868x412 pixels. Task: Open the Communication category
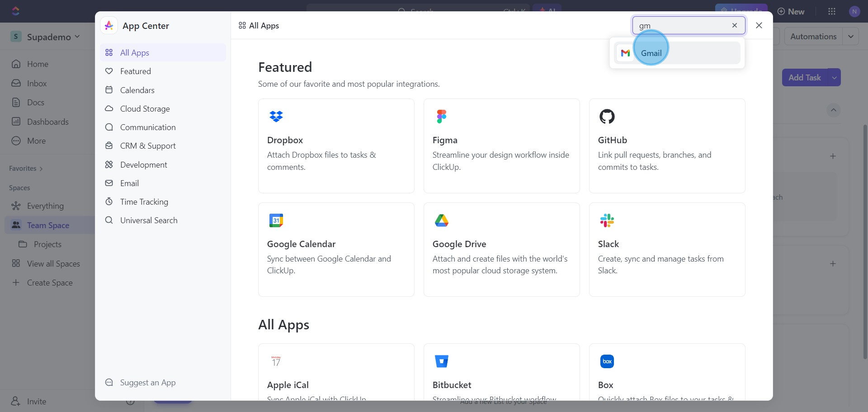163,127
